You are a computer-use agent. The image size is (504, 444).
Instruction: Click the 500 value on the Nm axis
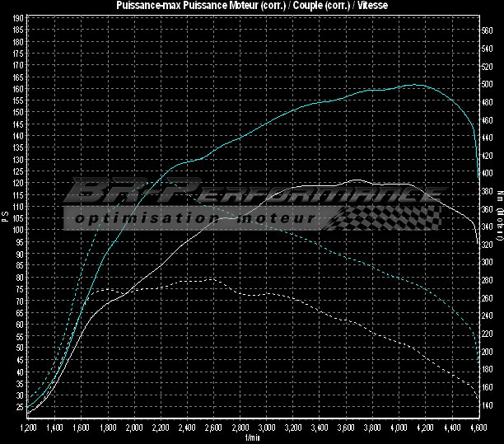click(488, 83)
